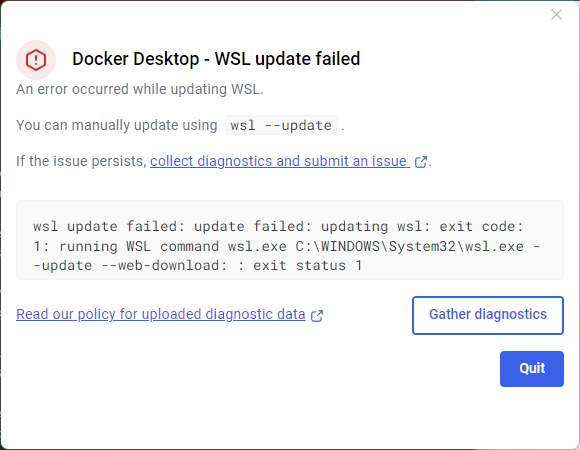Click the C:\WINDOWS\System32\wsl.exe path text
This screenshot has height=450, width=580.
(409, 246)
